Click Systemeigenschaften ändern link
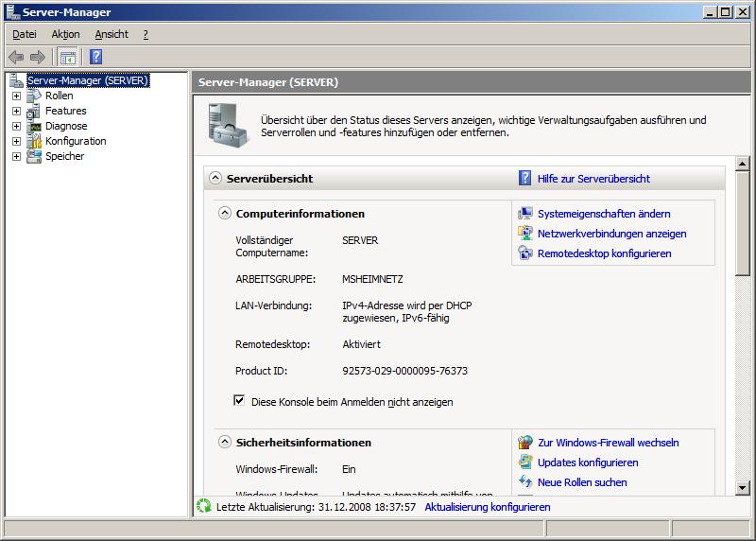The image size is (756, 541). coord(604,214)
